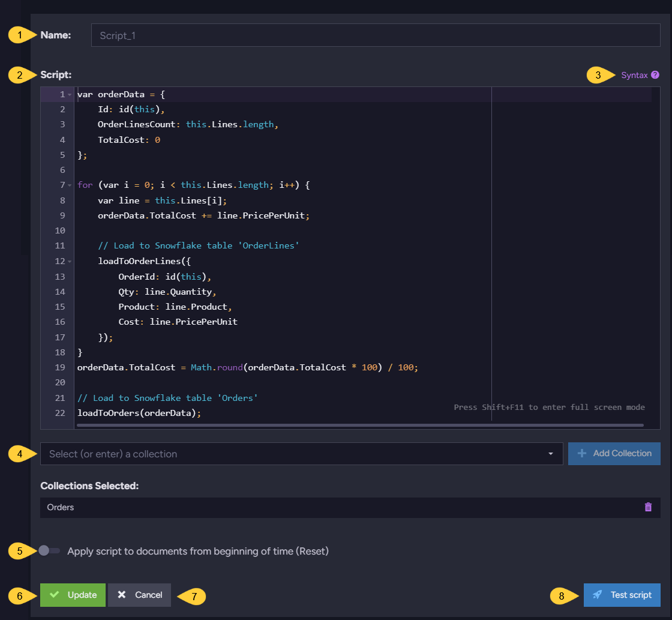This screenshot has height=620, width=672.
Task: Place cursor on 'var orderData = {' line
Action: (x=121, y=94)
